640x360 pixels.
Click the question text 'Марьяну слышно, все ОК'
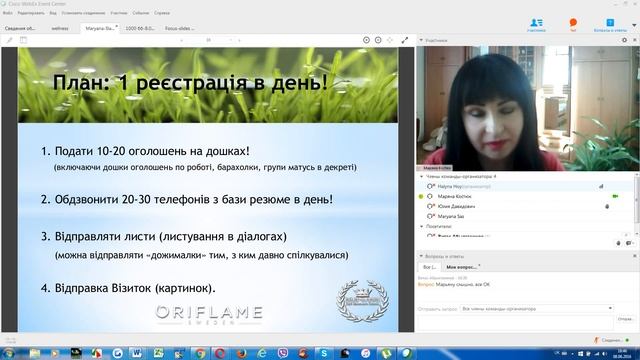click(463, 284)
